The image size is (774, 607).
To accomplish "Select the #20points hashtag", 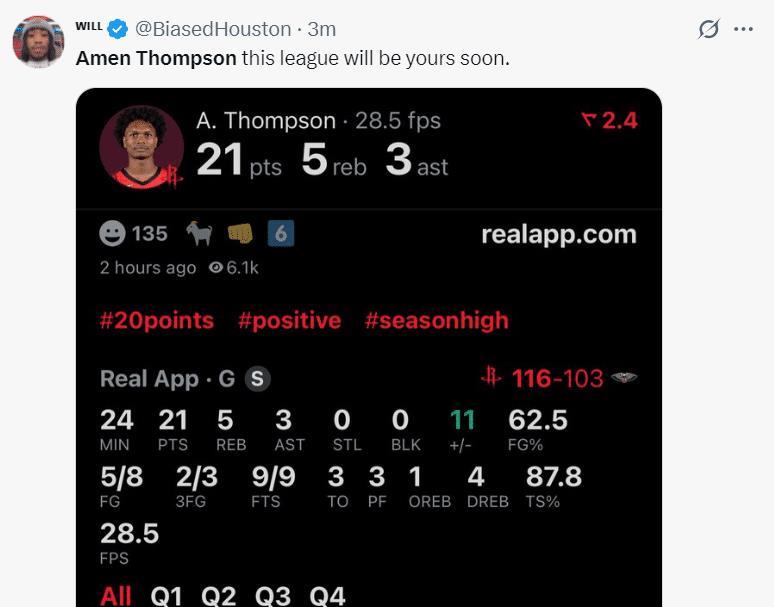I will click(156, 320).
